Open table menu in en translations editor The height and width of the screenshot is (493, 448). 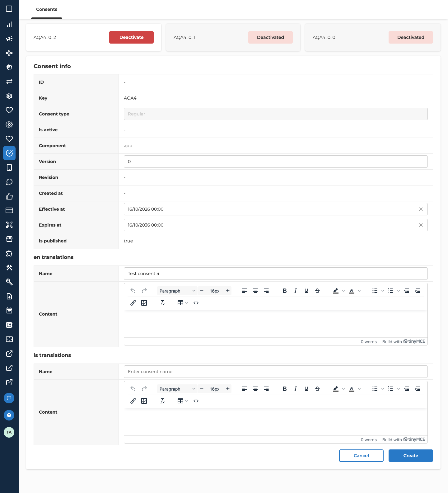click(x=183, y=303)
